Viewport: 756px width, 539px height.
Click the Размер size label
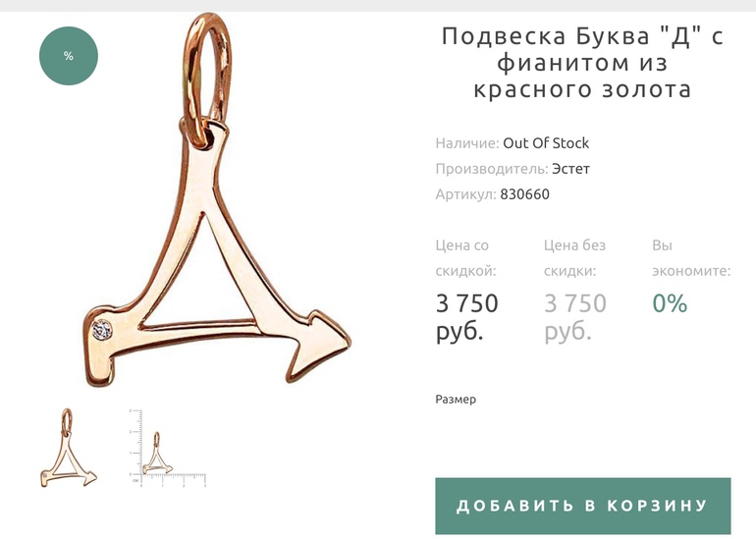pyautogui.click(x=456, y=400)
